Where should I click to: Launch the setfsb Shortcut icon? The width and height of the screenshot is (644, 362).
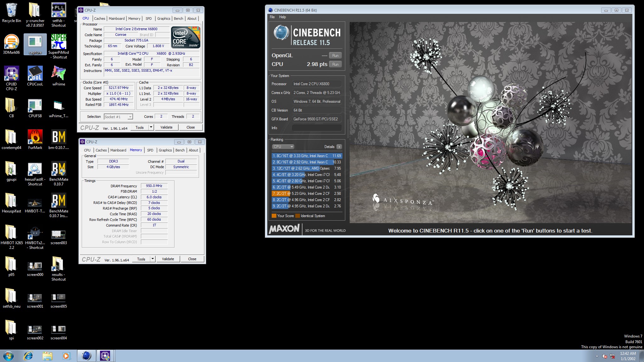point(58,14)
